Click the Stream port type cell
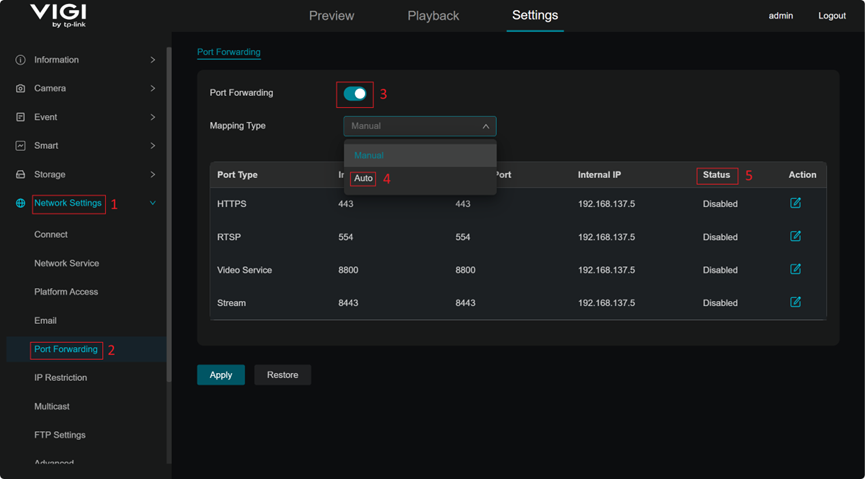The width and height of the screenshot is (865, 479). tap(232, 303)
